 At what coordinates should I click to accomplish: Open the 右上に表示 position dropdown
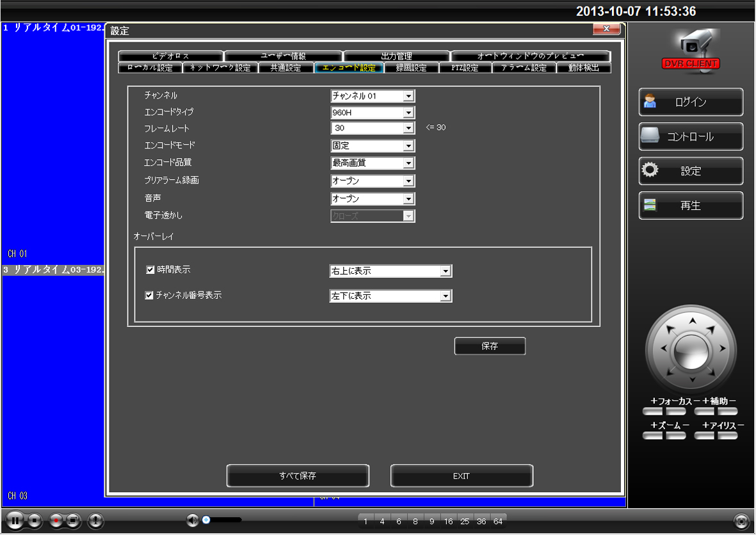click(x=390, y=271)
